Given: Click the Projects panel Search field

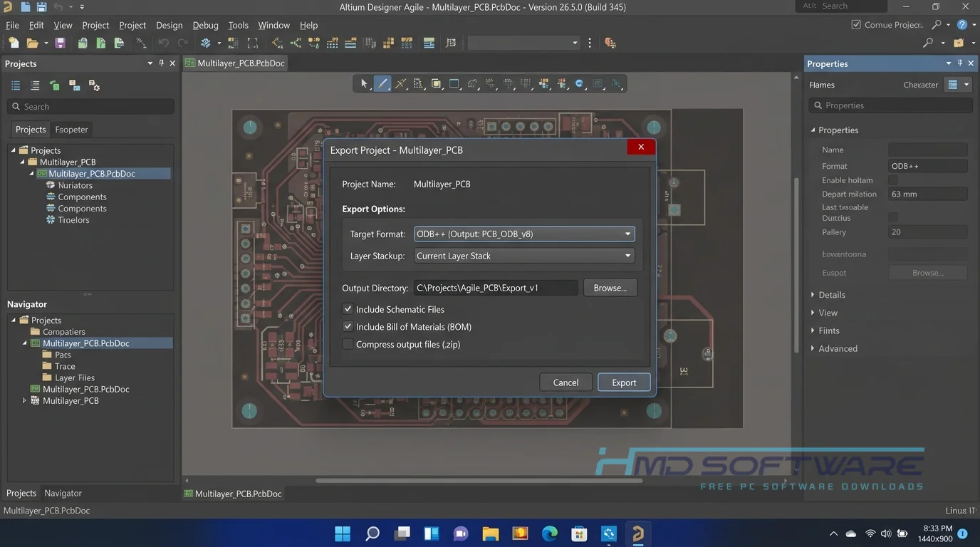Looking at the screenshot, I should [90, 107].
